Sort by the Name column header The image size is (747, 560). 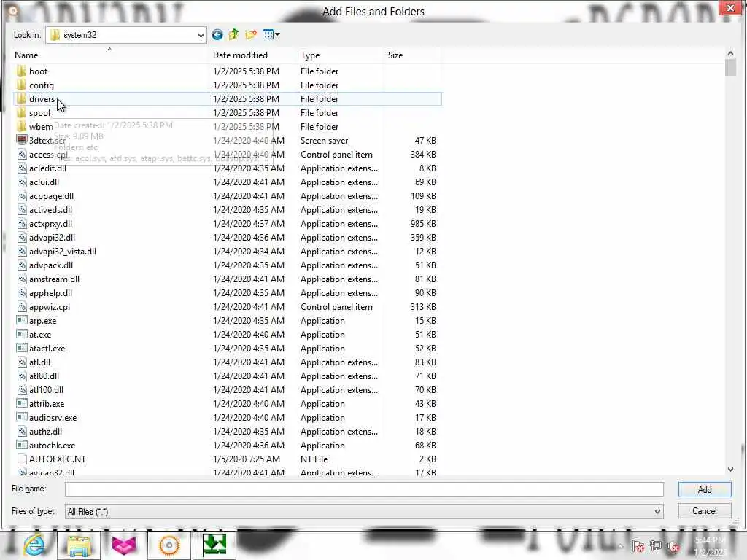click(26, 55)
